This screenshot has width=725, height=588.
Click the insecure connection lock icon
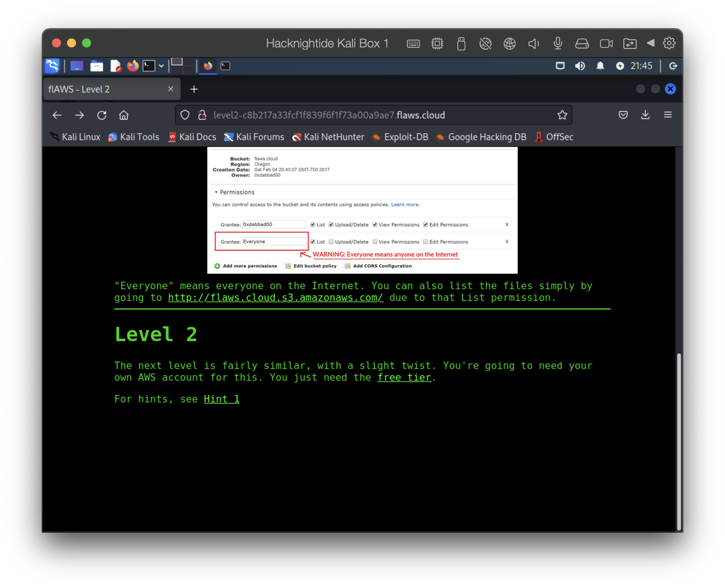coord(203,115)
